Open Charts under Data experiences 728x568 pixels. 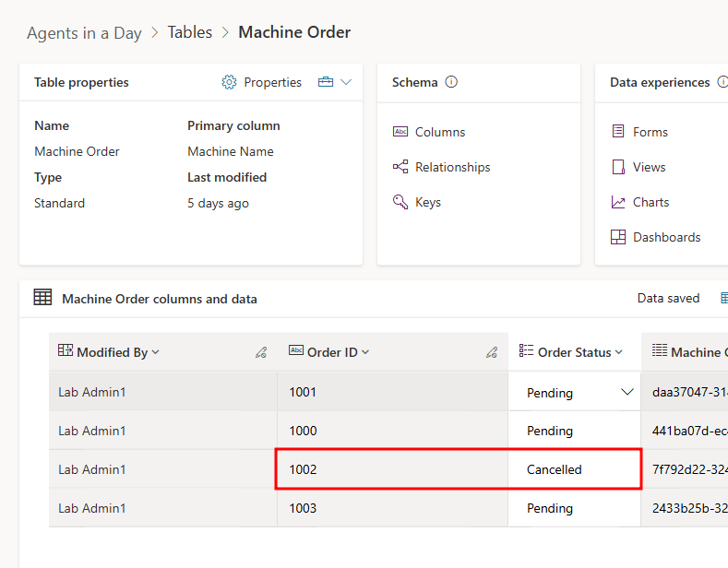pos(650,202)
